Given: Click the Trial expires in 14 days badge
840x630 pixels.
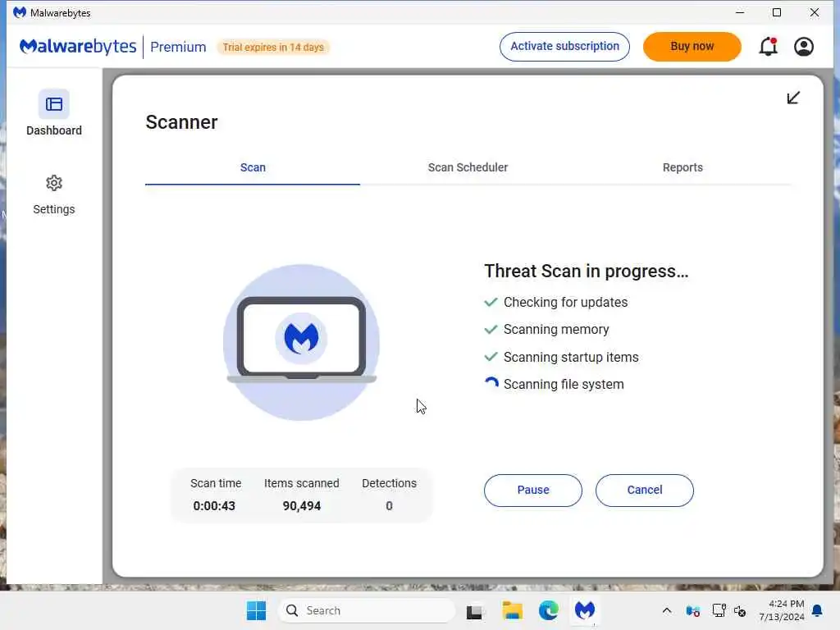Looking at the screenshot, I should click(273, 47).
